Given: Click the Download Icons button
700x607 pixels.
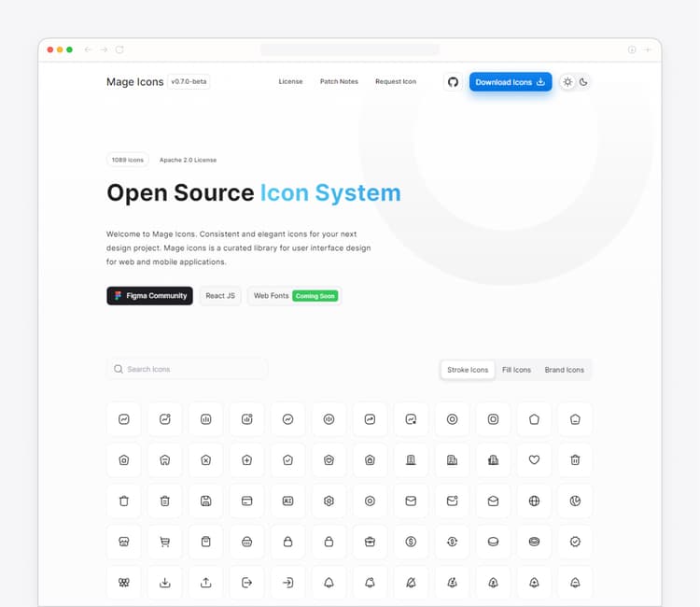Looking at the screenshot, I should tap(511, 82).
